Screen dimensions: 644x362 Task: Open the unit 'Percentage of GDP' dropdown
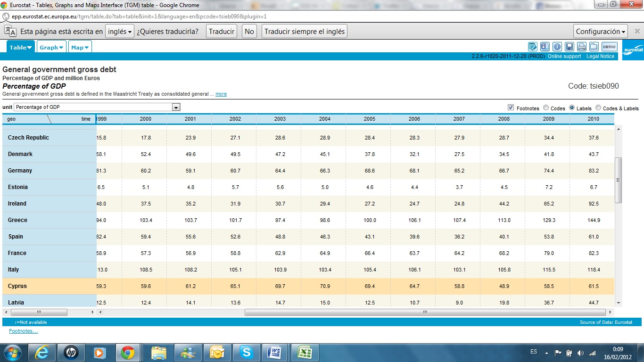[97, 107]
